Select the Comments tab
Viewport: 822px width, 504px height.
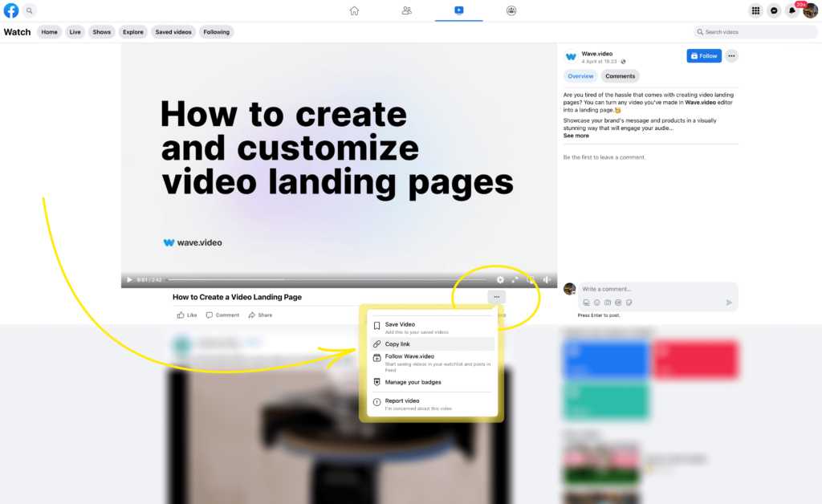point(621,76)
